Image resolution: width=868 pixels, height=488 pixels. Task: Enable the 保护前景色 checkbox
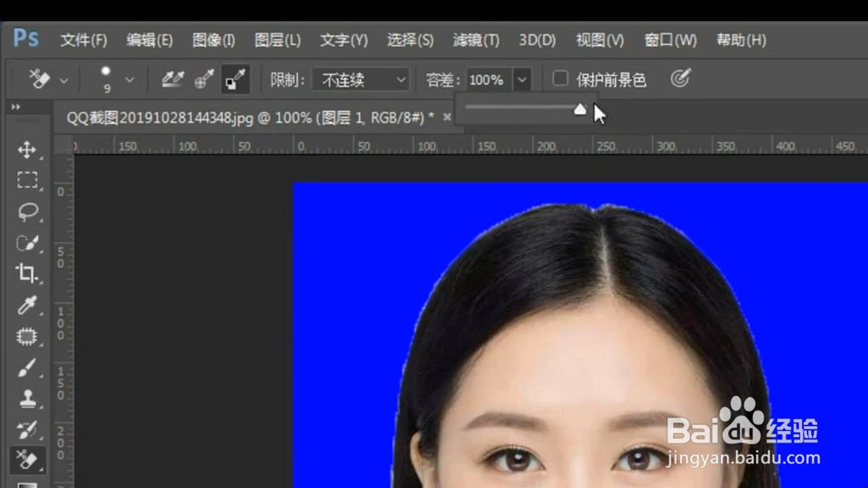pos(560,79)
